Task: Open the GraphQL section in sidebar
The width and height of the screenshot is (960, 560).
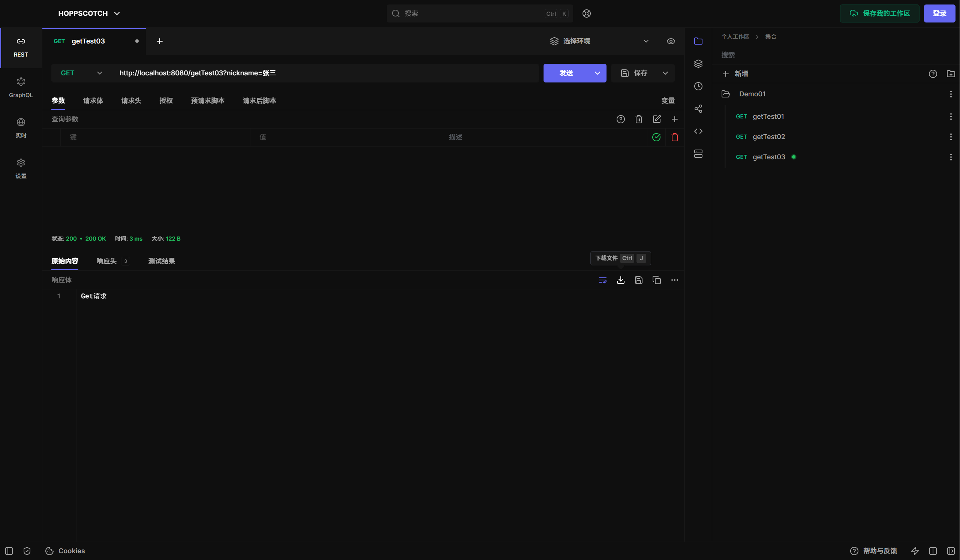Action: [x=21, y=88]
